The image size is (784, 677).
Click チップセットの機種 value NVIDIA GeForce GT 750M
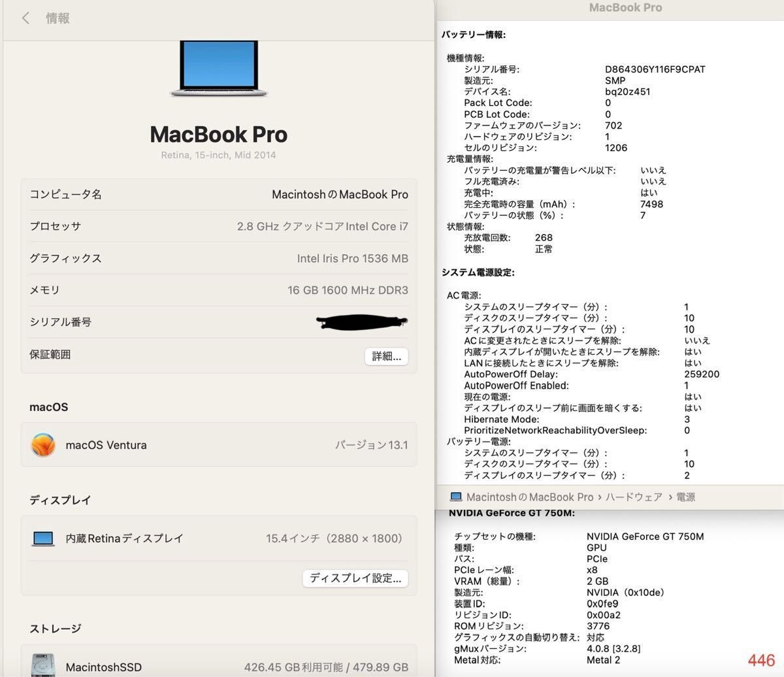(x=645, y=537)
